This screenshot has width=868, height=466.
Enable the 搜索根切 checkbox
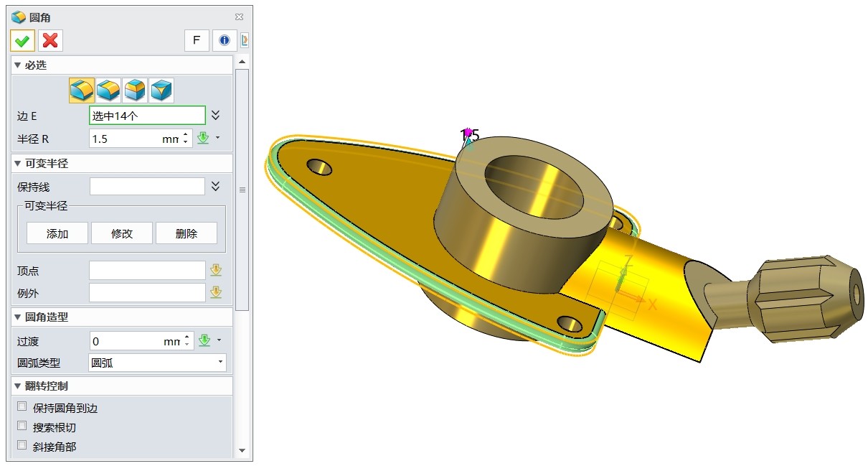point(22,427)
